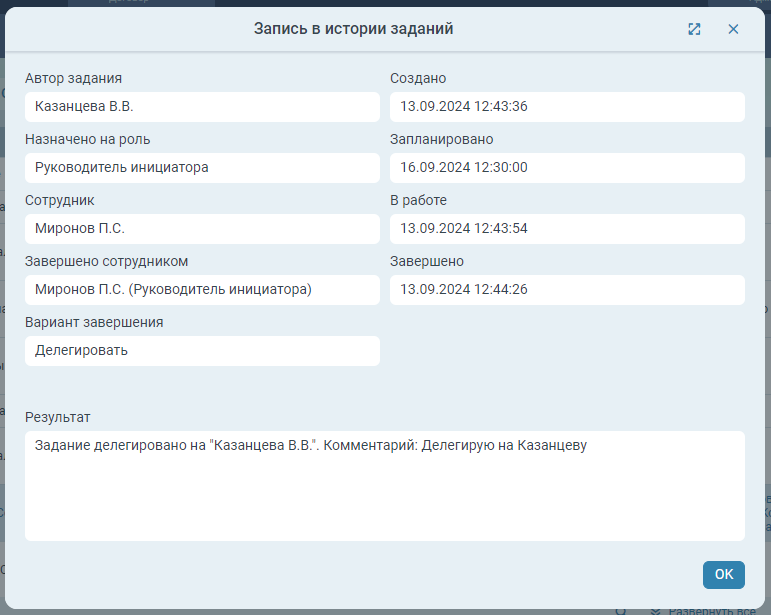Click the Автор задания field with Казанцева В.В.
The height and width of the screenshot is (615, 771).
tap(202, 106)
